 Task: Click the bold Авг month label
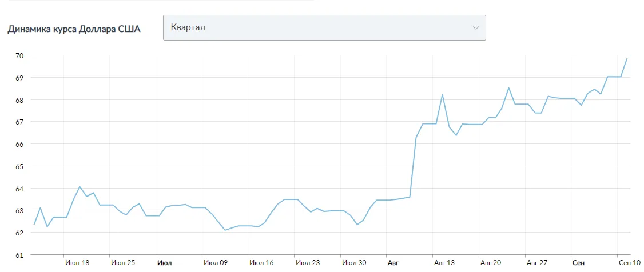pyautogui.click(x=393, y=262)
